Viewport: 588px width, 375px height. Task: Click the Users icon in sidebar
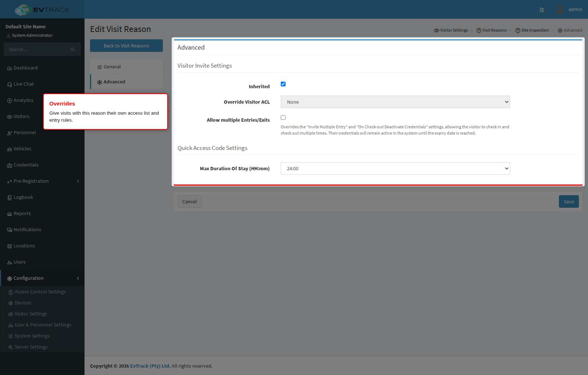coord(10,262)
